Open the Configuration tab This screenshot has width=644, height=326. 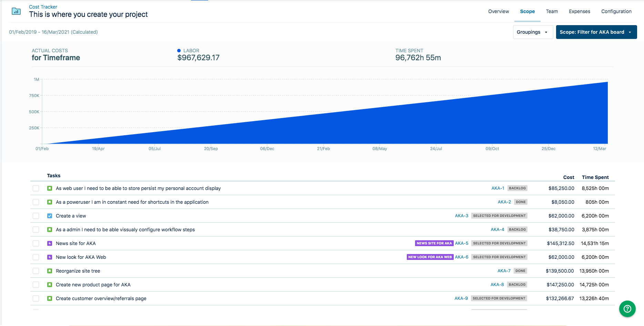click(616, 11)
